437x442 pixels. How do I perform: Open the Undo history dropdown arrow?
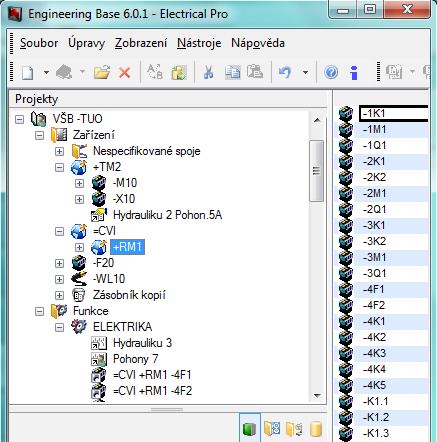305,72
